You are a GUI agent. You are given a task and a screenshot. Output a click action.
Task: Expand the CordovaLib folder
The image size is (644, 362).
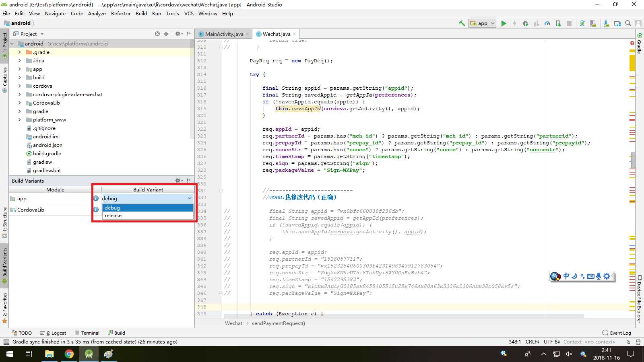pyautogui.click(x=19, y=103)
